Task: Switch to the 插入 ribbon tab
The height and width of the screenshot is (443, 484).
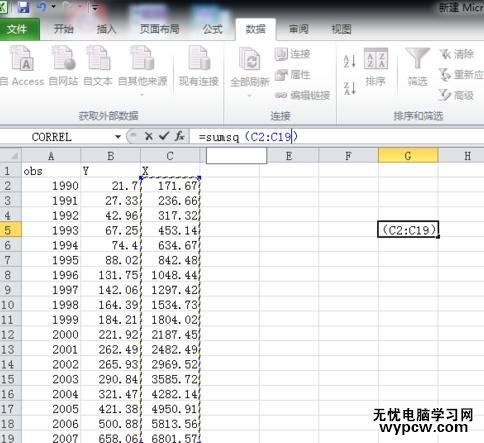Action: point(106,29)
